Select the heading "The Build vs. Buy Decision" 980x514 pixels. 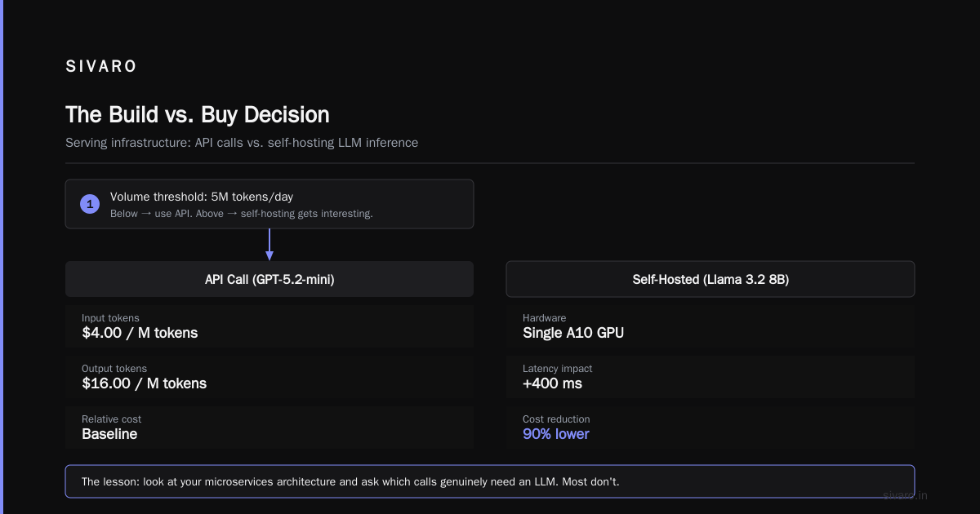point(198,114)
